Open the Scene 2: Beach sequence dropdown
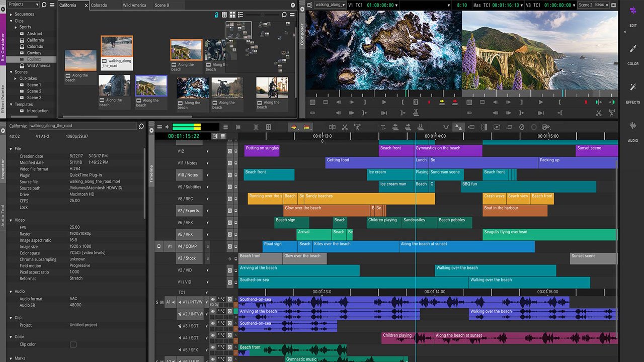The height and width of the screenshot is (362, 644). pos(594,5)
